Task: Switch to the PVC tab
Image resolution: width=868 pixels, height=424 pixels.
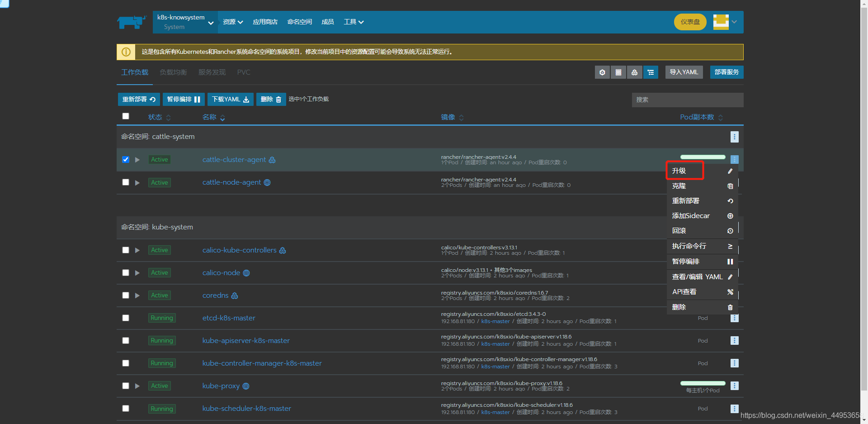Action: pyautogui.click(x=244, y=72)
